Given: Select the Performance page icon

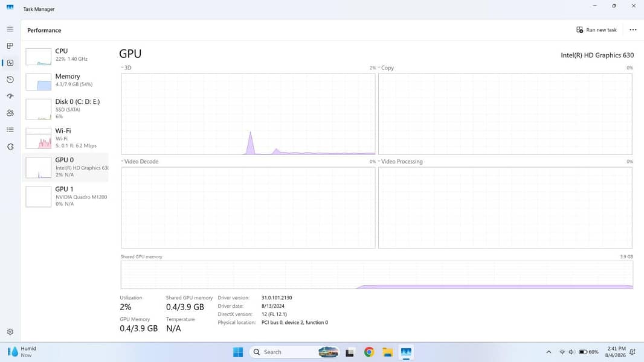Looking at the screenshot, I should [10, 63].
